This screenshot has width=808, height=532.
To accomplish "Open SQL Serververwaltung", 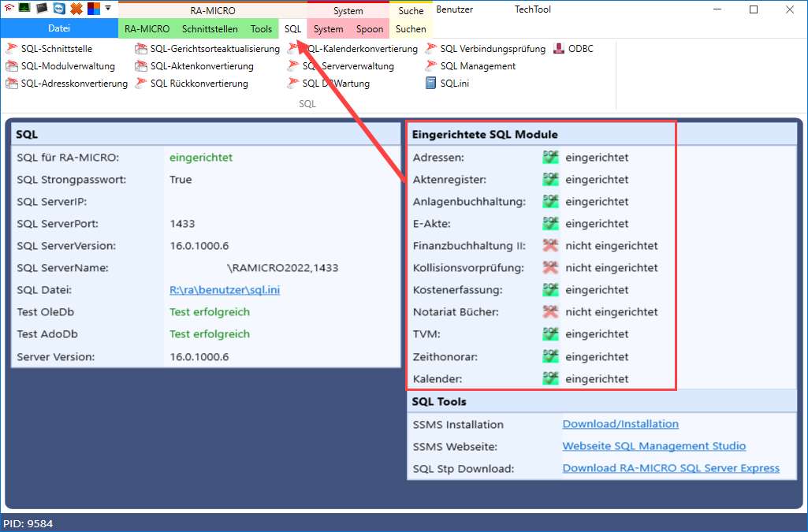I will pos(341,66).
